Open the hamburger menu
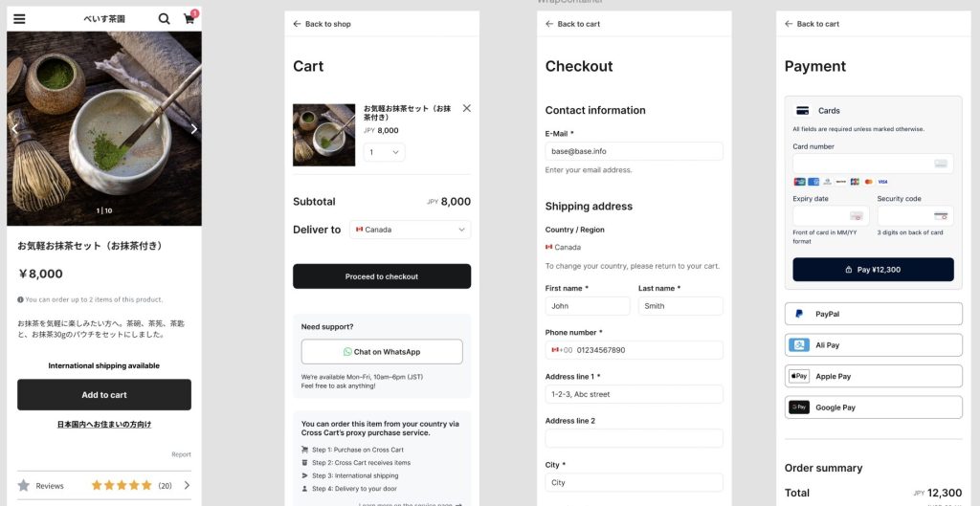 click(x=19, y=19)
